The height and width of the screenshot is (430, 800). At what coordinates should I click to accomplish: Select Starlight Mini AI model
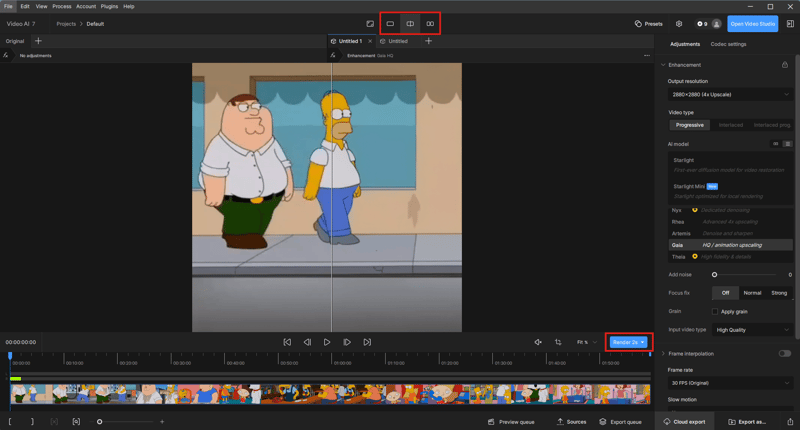point(730,191)
